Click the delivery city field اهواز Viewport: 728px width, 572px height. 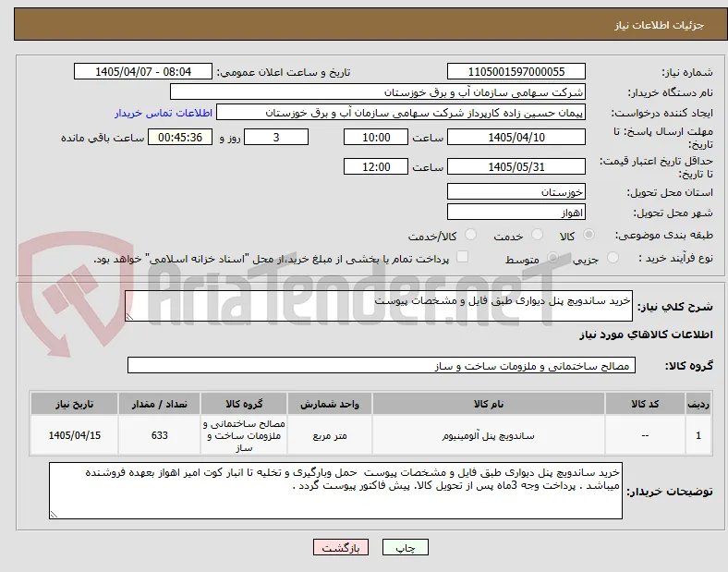coord(516,212)
